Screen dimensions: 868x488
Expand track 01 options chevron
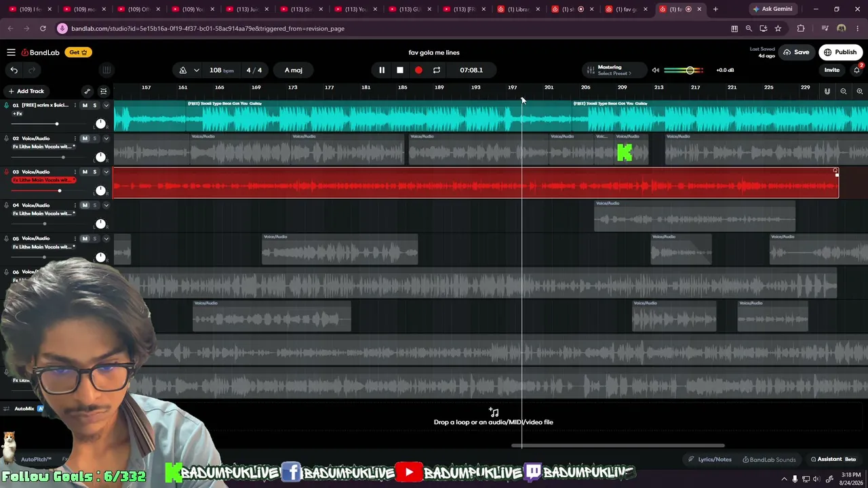[x=106, y=105]
